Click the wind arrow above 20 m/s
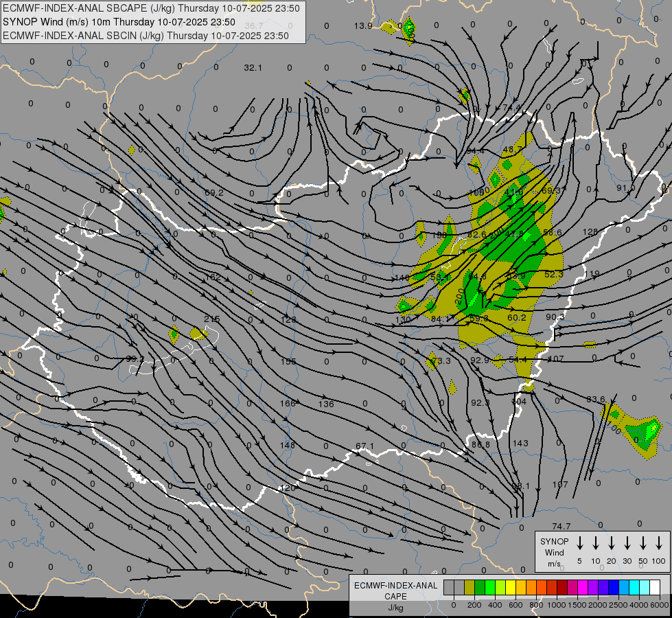 [x=611, y=543]
